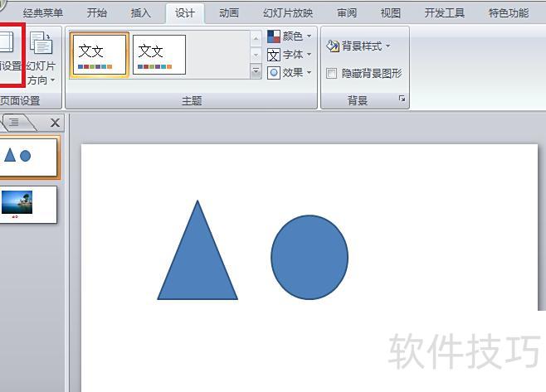Move the theme gallery up one row

pyautogui.click(x=256, y=39)
